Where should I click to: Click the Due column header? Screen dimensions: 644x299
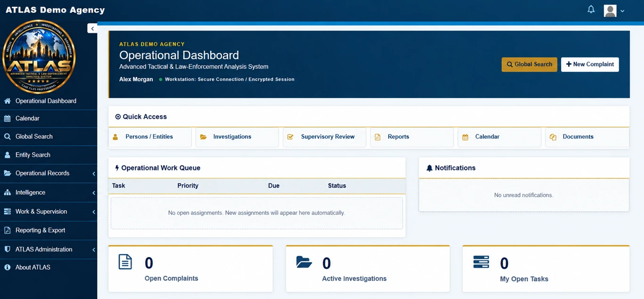click(274, 186)
